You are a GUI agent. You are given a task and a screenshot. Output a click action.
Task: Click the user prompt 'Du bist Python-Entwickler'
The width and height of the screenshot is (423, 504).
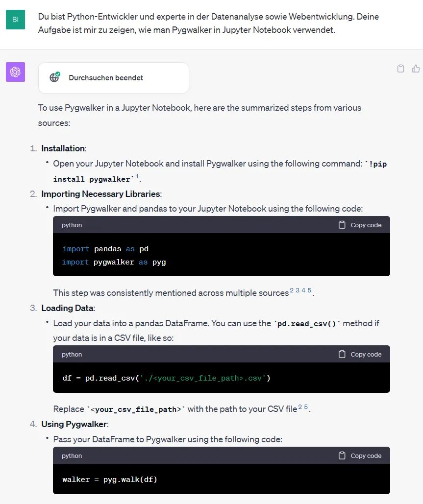[x=208, y=23]
